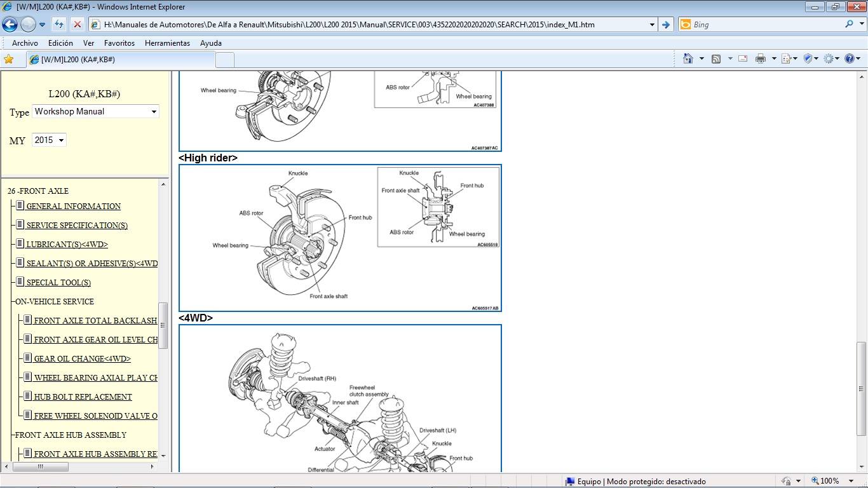The height and width of the screenshot is (488, 868).
Task: Click document icon beside SPECIAL TOOL(S)
Action: coord(20,281)
